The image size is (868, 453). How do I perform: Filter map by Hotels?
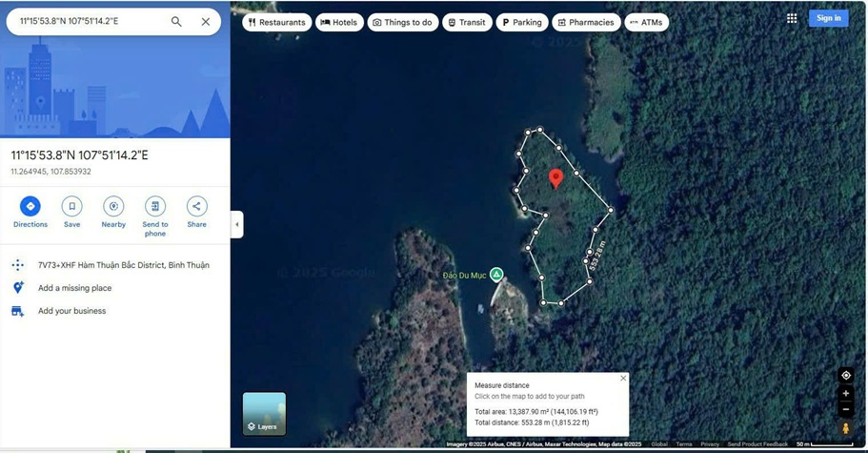339,22
